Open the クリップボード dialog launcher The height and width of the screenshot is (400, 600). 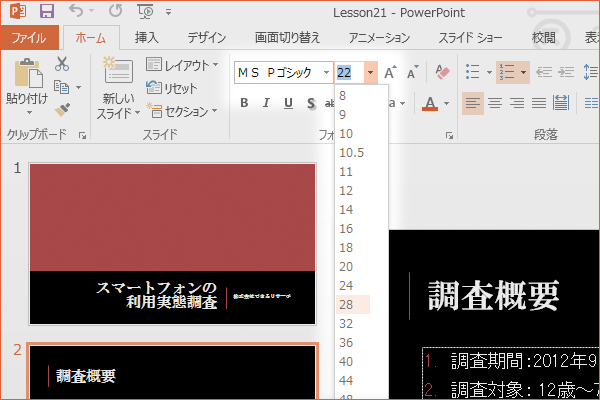(82, 135)
